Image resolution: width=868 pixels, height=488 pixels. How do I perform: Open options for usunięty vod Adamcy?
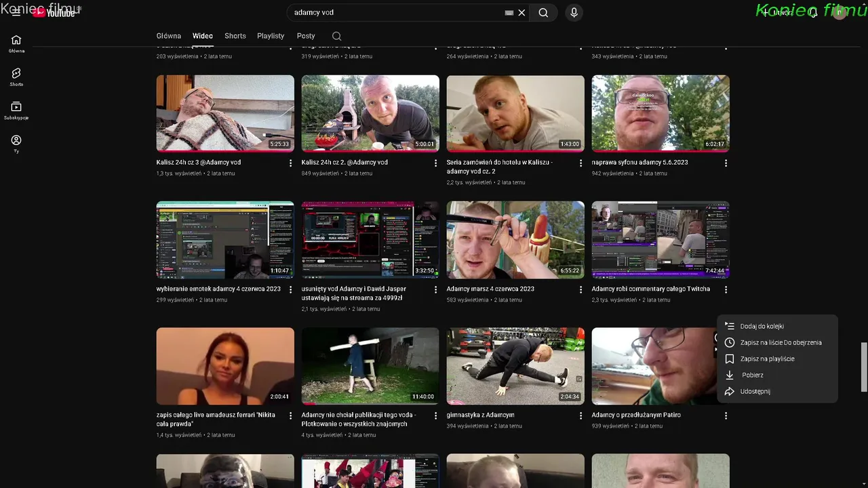click(436, 289)
